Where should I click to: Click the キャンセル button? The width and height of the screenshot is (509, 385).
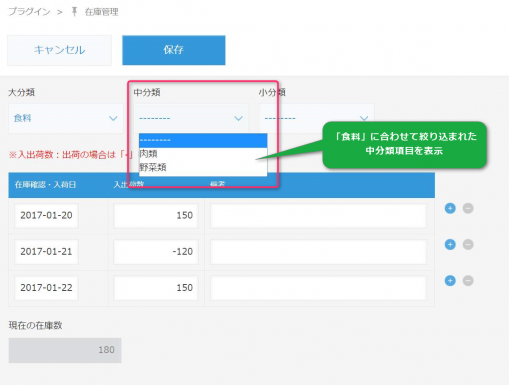60,50
